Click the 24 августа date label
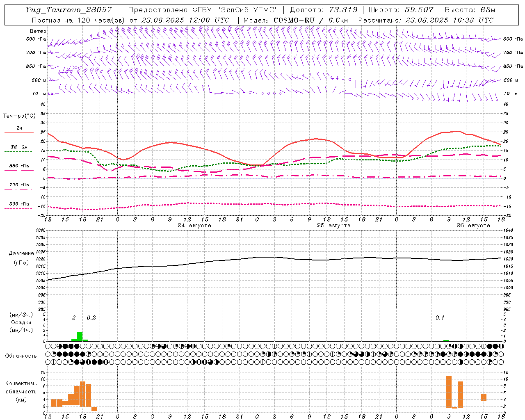 (x=194, y=226)
